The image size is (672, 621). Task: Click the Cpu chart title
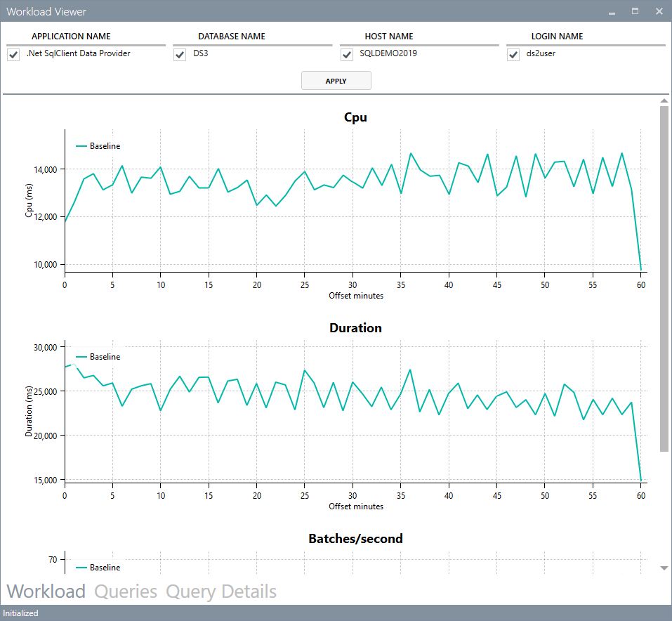click(355, 117)
